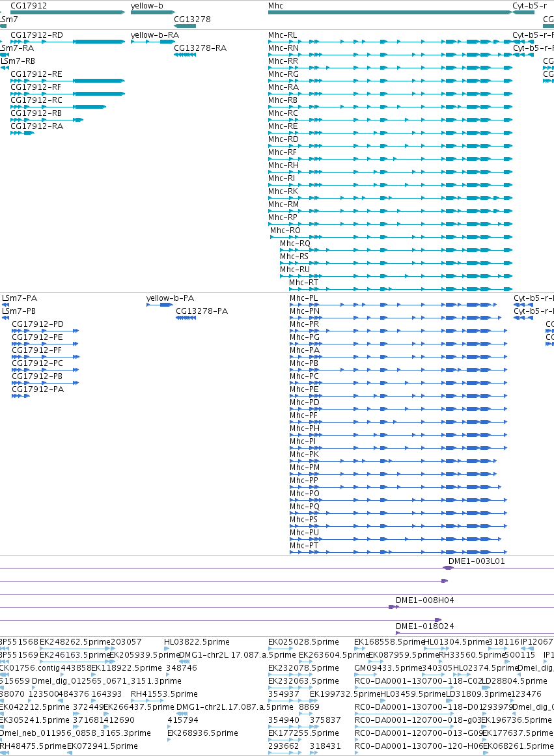Viewport: 554px width, 756px height.
Task: Select transcript CG17912-RF
Action: pos(36,87)
